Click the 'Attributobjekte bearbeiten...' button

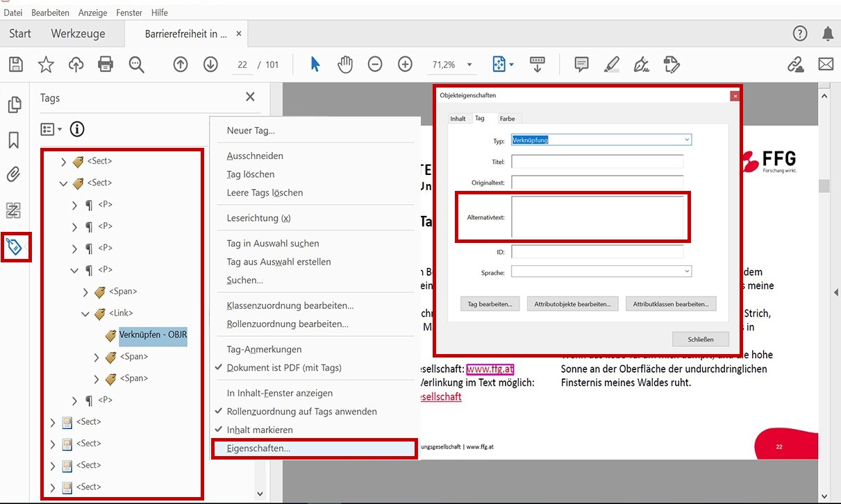(572, 304)
